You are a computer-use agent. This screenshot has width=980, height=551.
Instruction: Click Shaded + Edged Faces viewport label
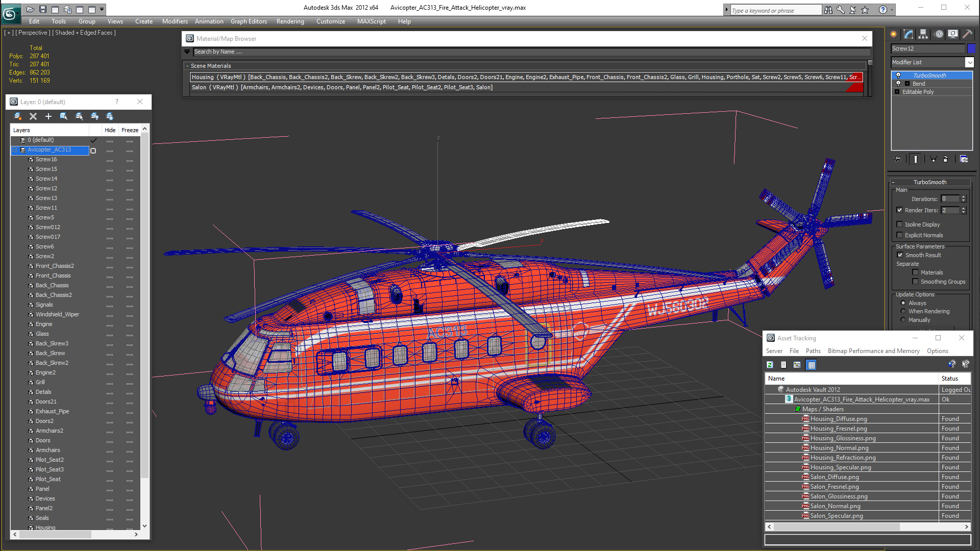84,33
